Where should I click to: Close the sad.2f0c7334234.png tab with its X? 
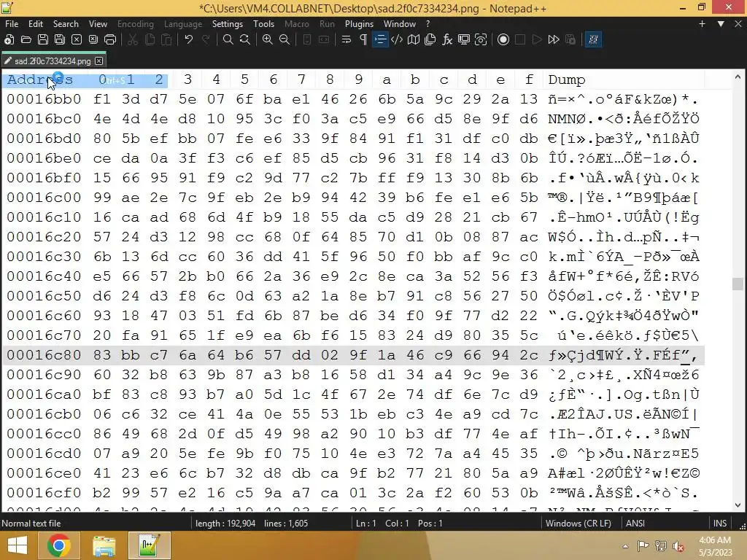point(98,61)
